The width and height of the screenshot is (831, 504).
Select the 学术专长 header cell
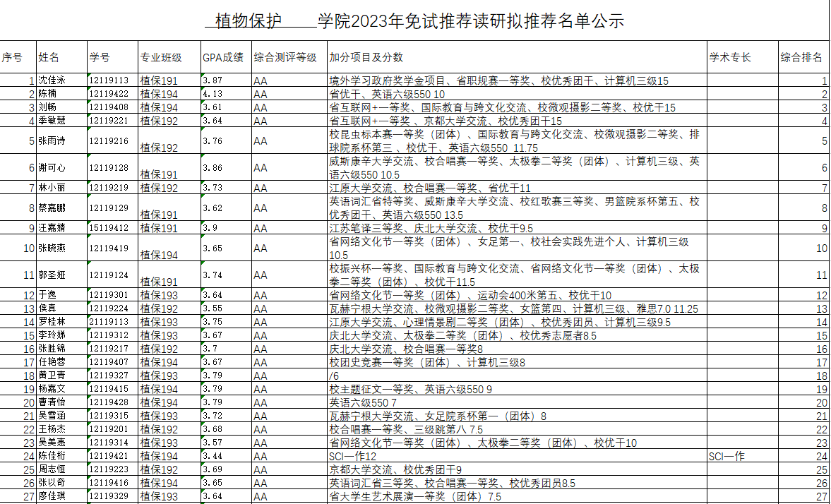click(741, 57)
